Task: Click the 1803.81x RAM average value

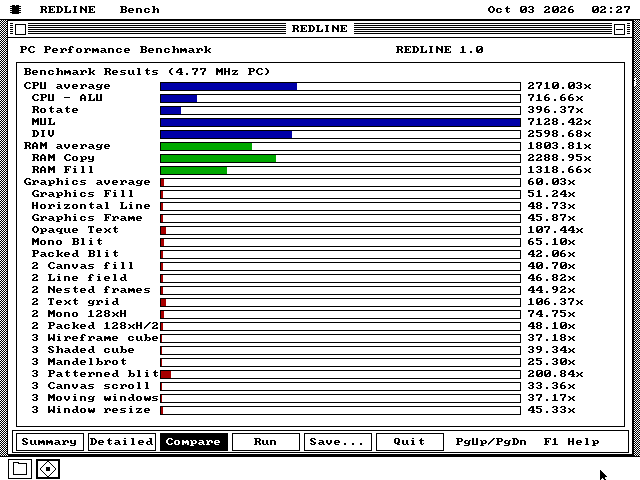Action: [x=559, y=146]
